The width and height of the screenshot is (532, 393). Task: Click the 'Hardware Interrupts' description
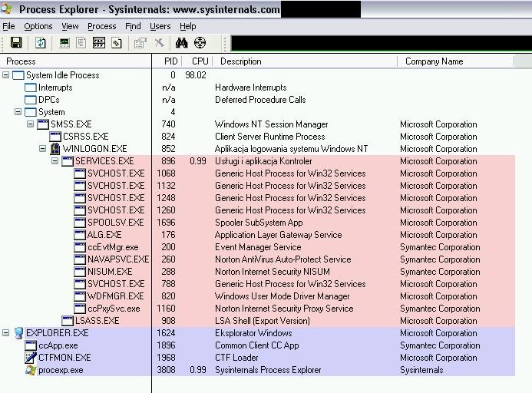tap(251, 88)
